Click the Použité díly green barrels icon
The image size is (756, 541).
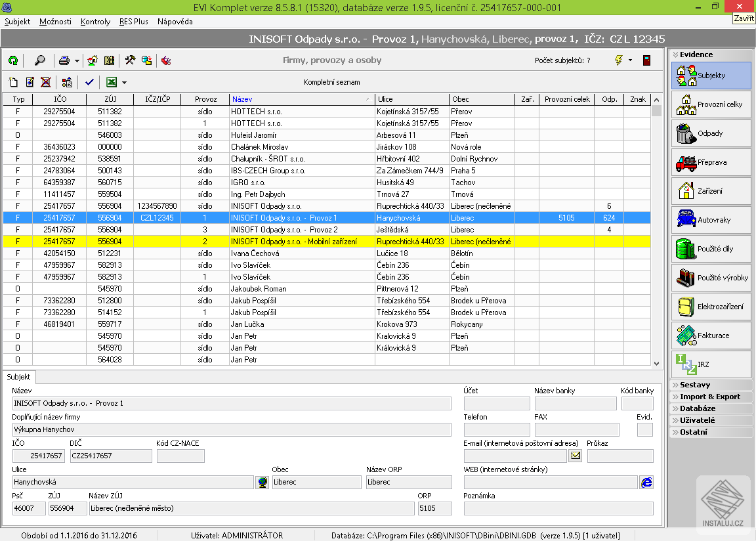[685, 249]
